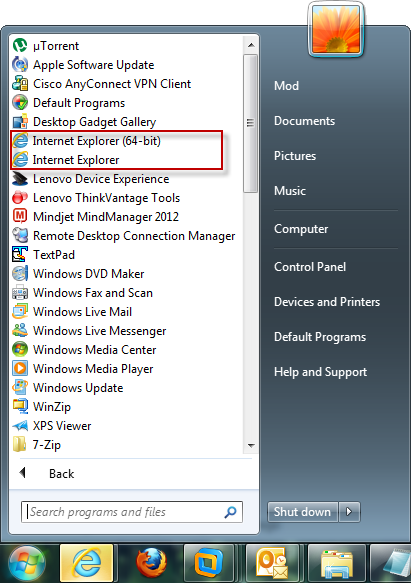The image size is (411, 583).
Task: Open Firefox from the taskbar
Action: pos(151,563)
